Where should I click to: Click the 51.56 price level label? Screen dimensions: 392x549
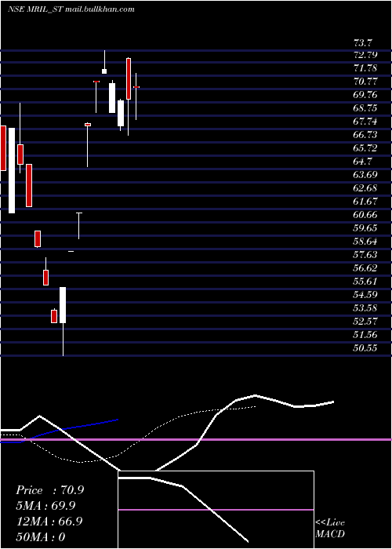365,334
